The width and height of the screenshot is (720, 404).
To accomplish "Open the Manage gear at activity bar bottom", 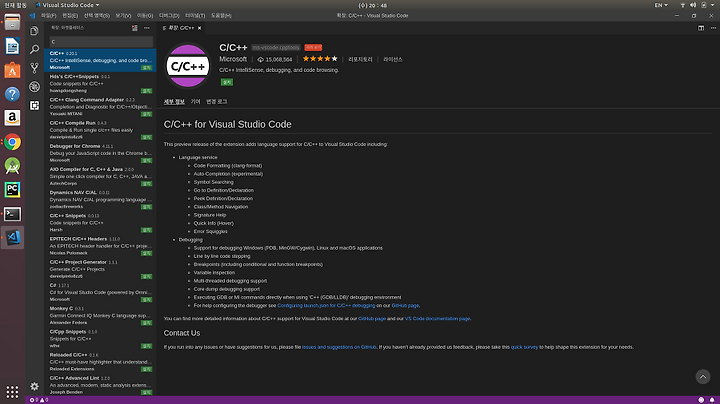I will point(34,386).
